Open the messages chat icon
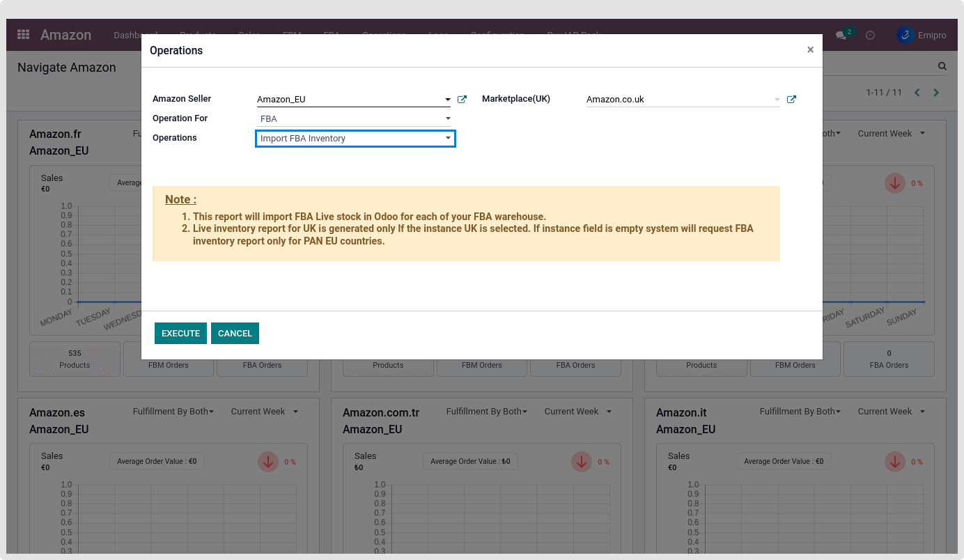This screenshot has height=560, width=964. coord(841,36)
